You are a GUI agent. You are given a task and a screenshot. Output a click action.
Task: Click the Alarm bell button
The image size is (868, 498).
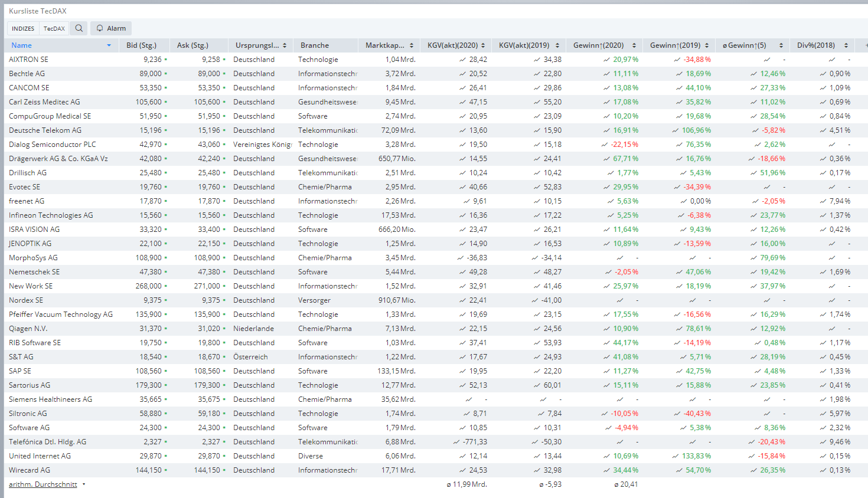(111, 28)
